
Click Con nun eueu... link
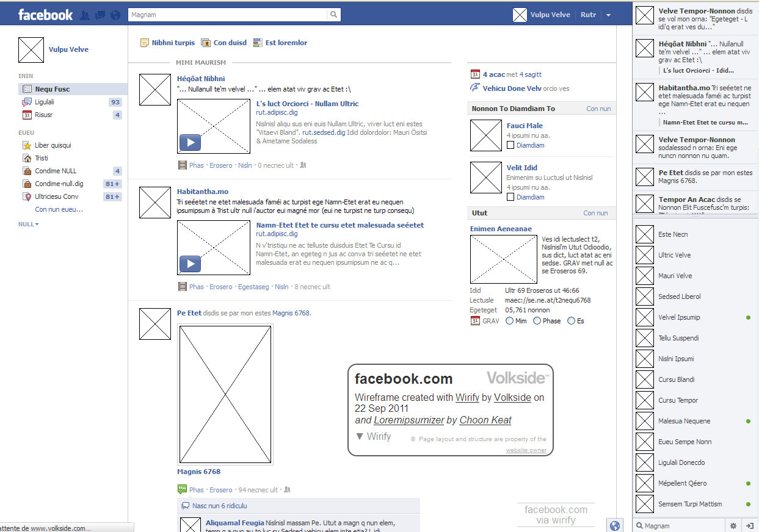(59, 209)
